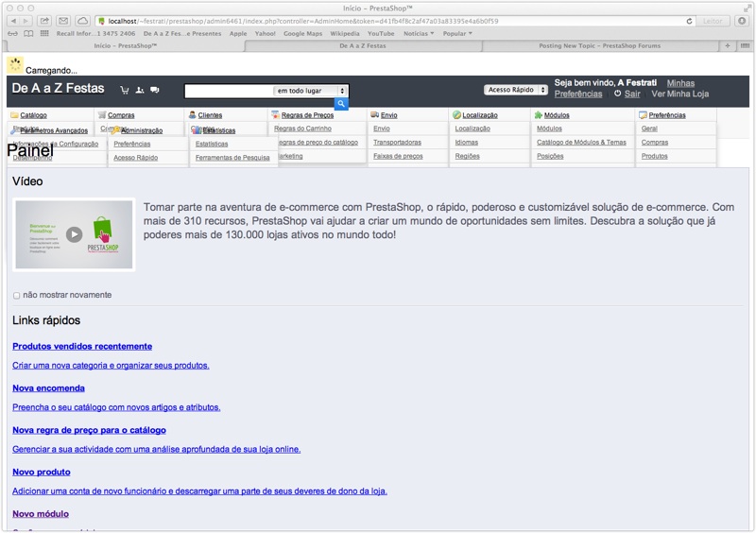Open the Envio menu
Viewport: 756px width, 533px height.
point(388,115)
